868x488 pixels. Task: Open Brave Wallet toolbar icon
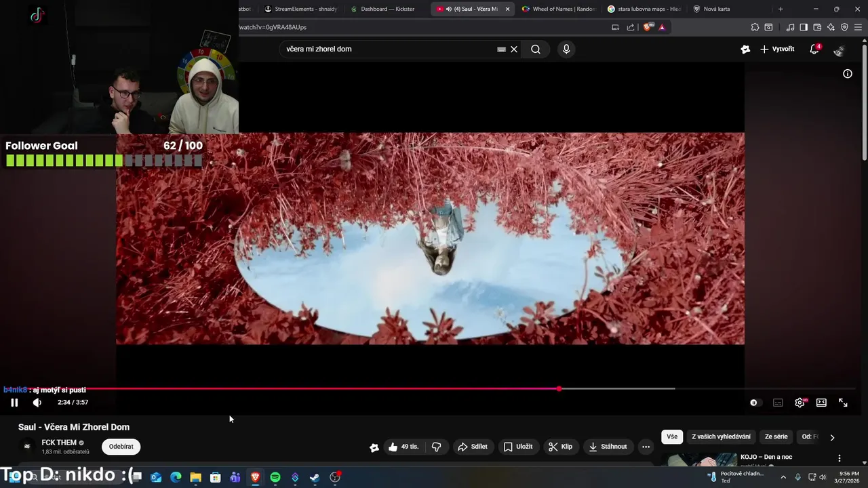817,27
